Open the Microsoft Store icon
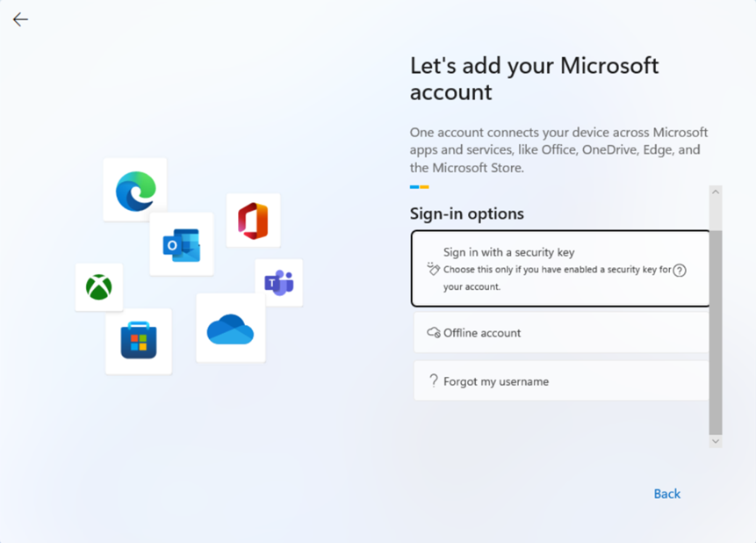The width and height of the screenshot is (756, 543). [x=138, y=341]
